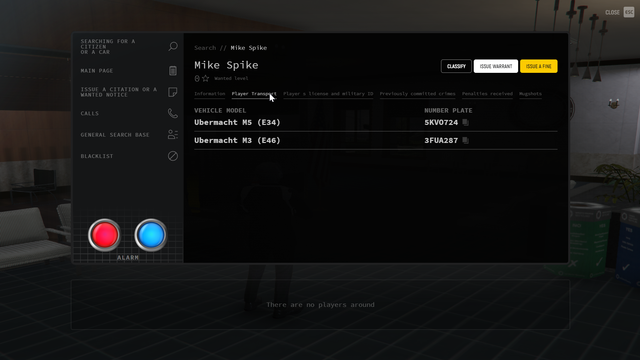Click the wanted level star icon
Viewport: 640px width, 360px height.
206,78
